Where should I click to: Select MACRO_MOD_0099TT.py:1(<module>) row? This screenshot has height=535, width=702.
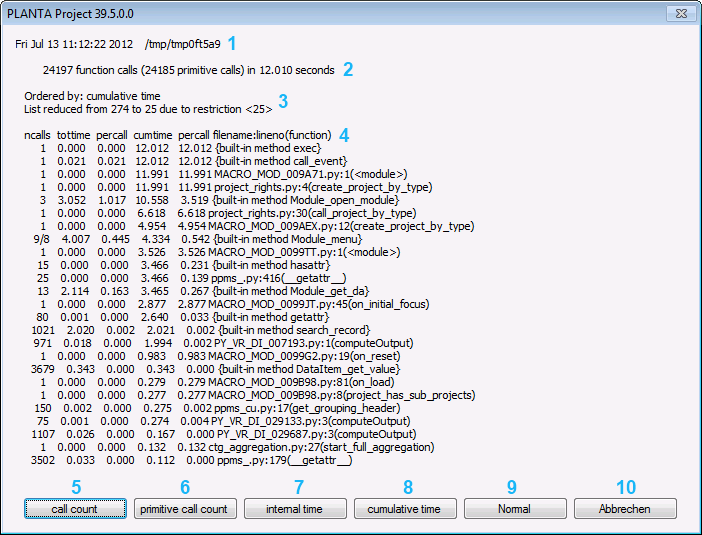point(220,252)
